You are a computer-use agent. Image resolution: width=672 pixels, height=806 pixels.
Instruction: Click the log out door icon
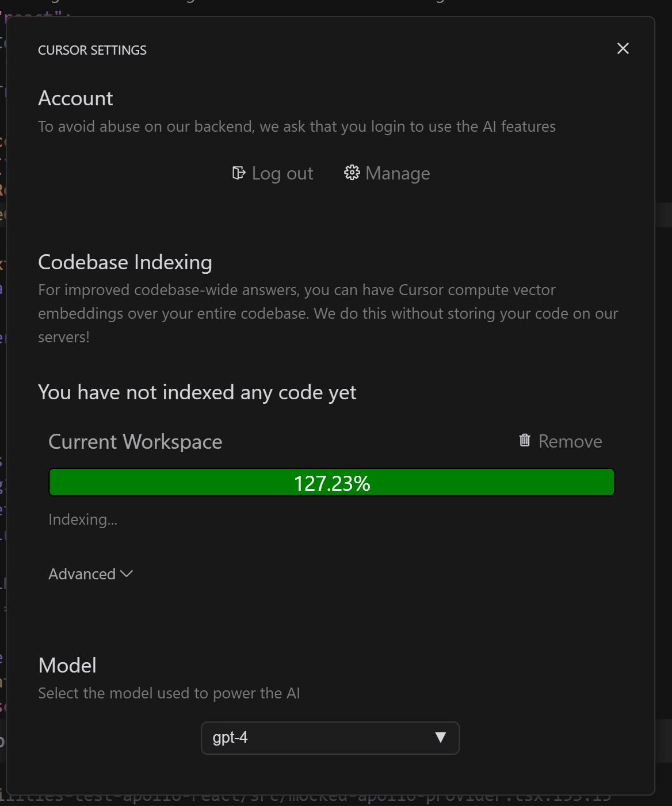coord(239,173)
